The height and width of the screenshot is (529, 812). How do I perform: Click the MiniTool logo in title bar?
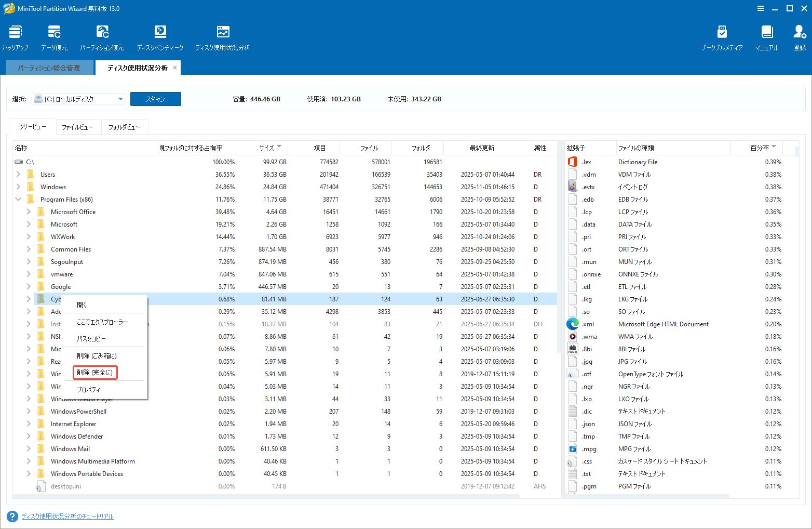[8, 8]
